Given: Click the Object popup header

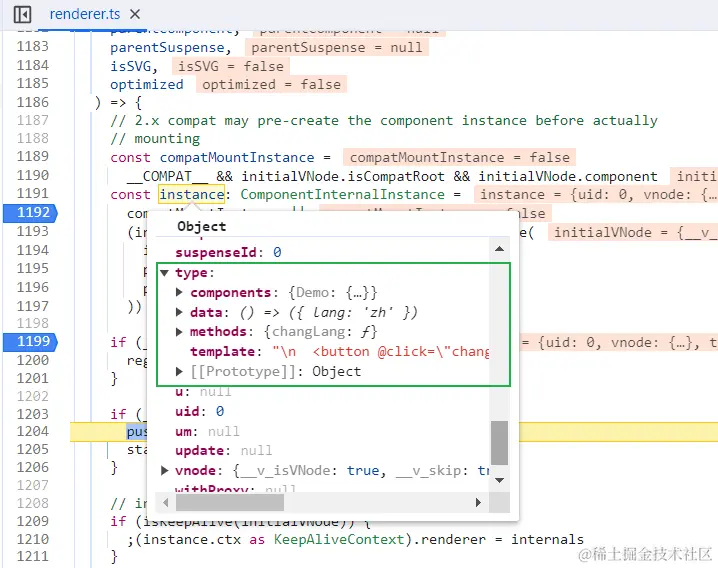Looking at the screenshot, I should coord(201,227).
